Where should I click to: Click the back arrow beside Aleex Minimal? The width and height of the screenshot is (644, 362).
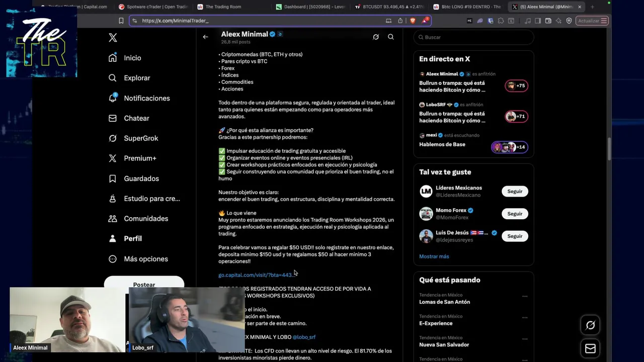click(205, 37)
